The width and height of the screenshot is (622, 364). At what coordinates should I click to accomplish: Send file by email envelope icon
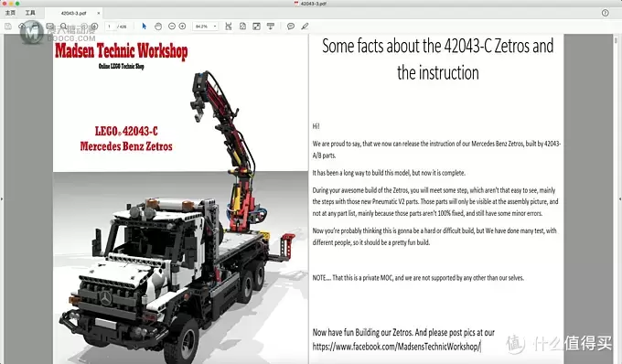click(x=50, y=27)
